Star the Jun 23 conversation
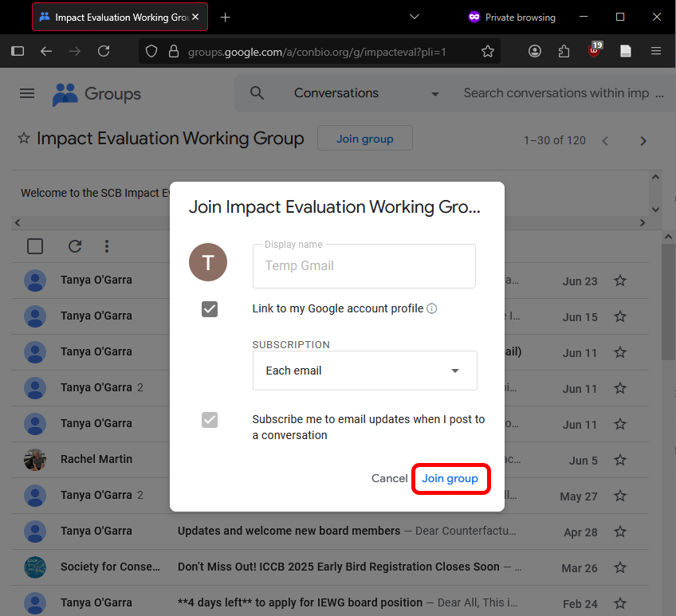Image resolution: width=676 pixels, height=616 pixels. (620, 281)
